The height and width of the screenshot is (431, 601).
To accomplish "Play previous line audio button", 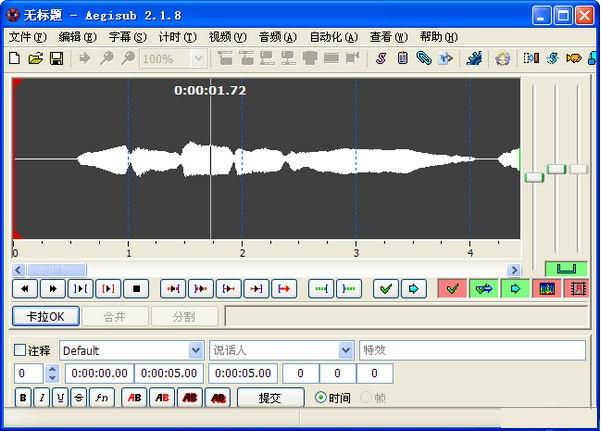I will coord(25,289).
